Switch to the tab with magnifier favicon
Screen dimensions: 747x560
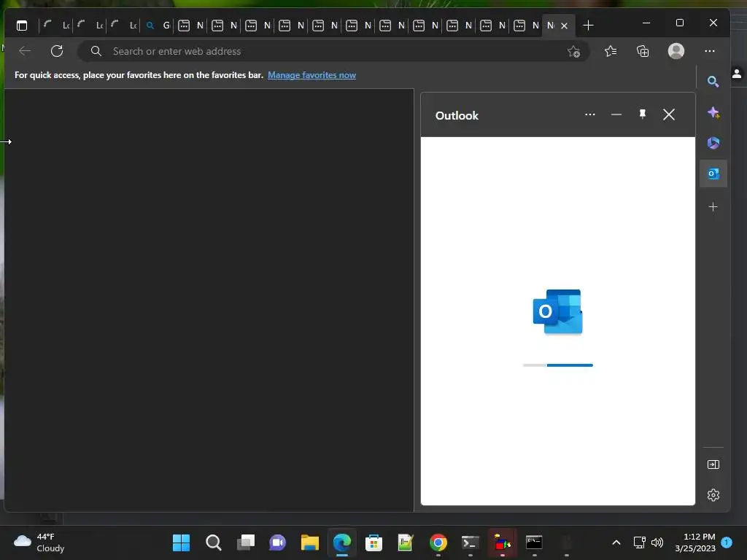pos(158,26)
